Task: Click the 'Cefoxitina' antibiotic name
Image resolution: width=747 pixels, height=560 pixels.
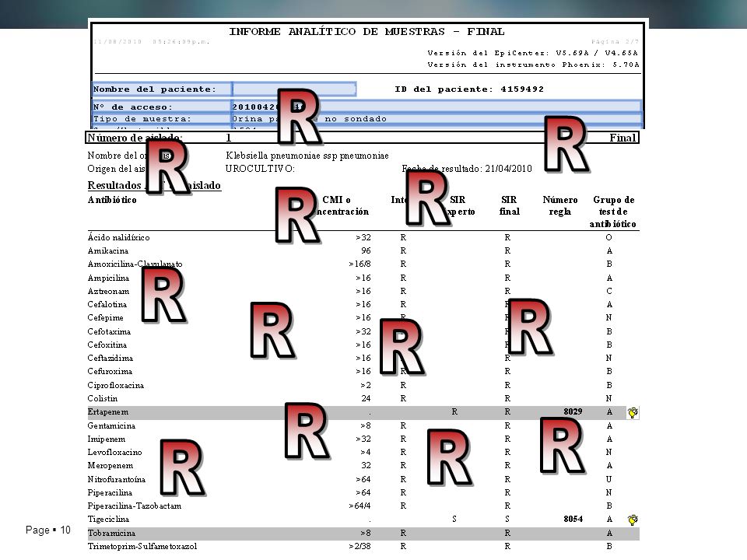Action: 107,345
